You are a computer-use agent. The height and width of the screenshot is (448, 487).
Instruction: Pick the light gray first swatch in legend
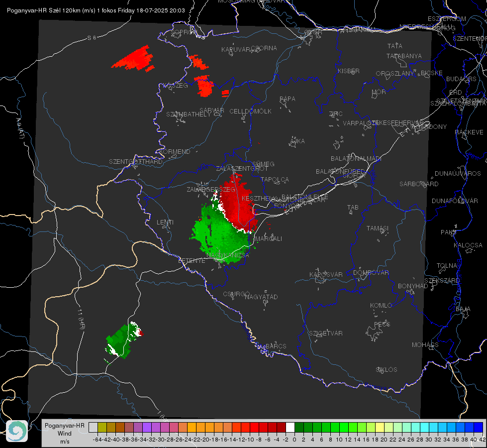(93, 428)
